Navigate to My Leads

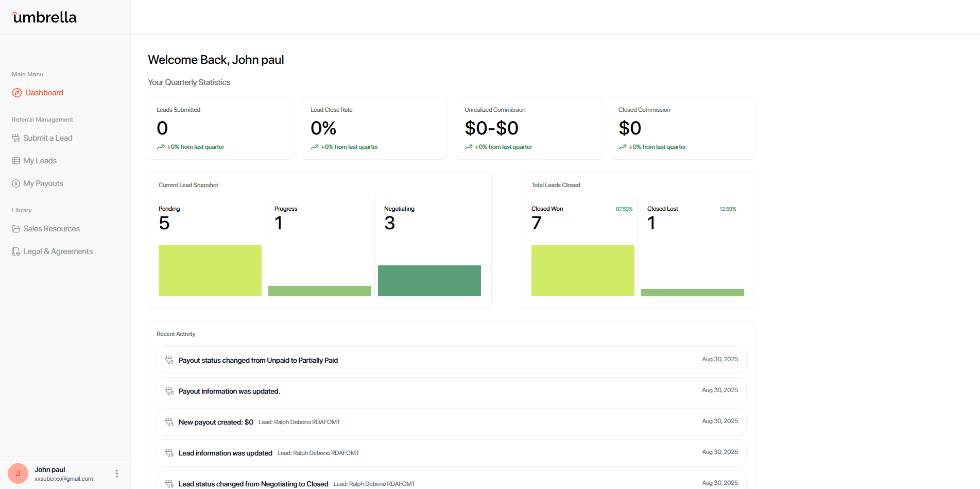tap(40, 160)
